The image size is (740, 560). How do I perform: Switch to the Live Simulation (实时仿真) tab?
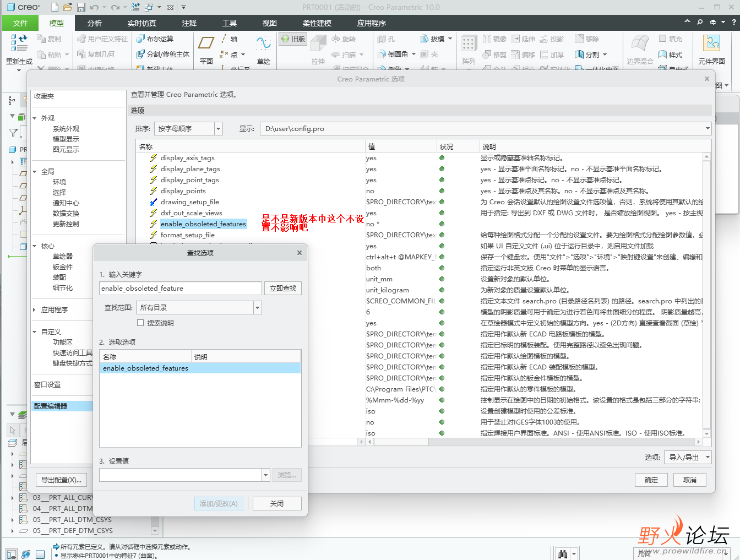[x=142, y=23]
